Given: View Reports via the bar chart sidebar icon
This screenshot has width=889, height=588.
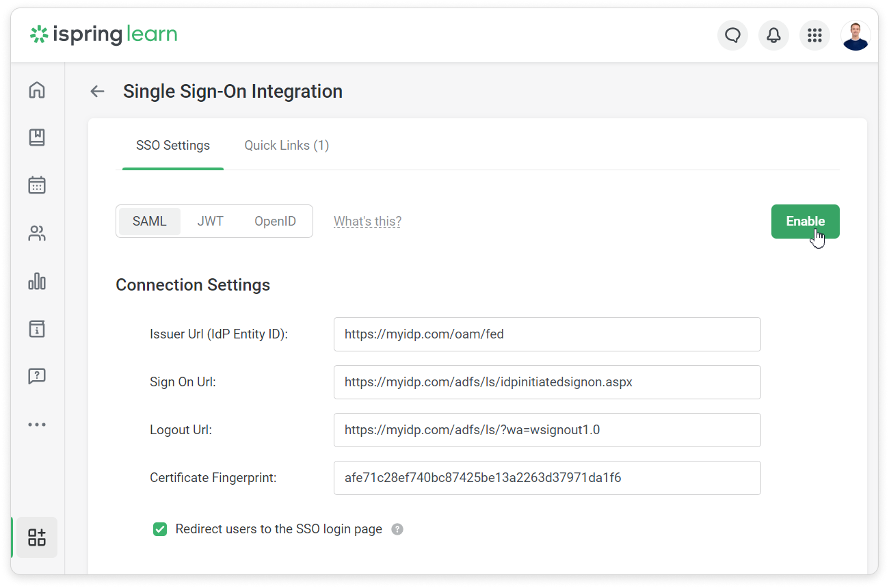Looking at the screenshot, I should (37, 281).
